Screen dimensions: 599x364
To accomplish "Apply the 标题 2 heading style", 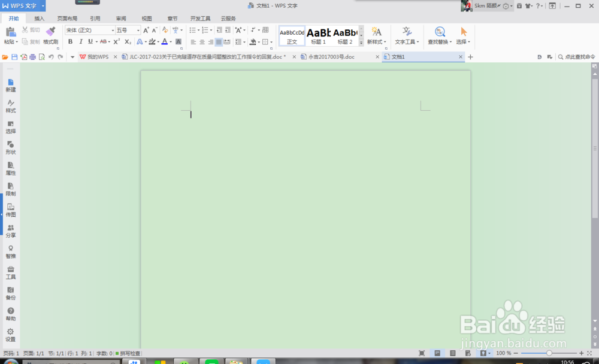I will tap(345, 36).
